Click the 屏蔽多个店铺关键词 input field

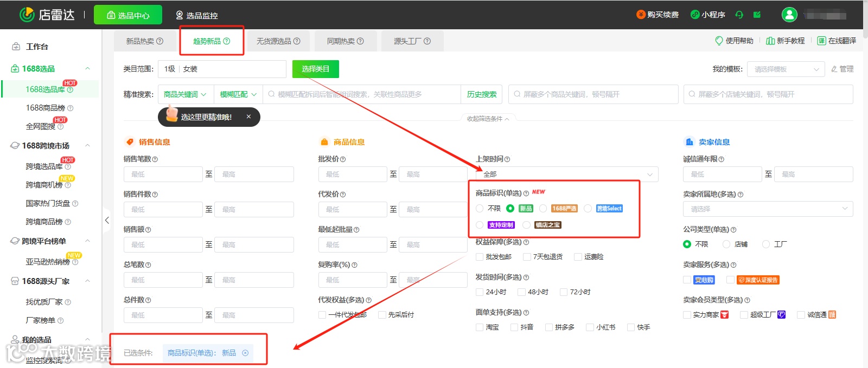(x=768, y=94)
